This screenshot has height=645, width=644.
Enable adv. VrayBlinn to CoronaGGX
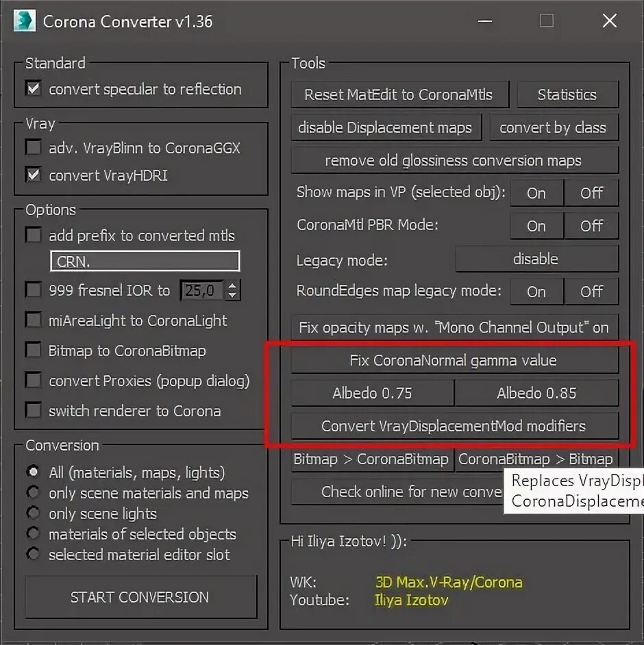click(34, 147)
